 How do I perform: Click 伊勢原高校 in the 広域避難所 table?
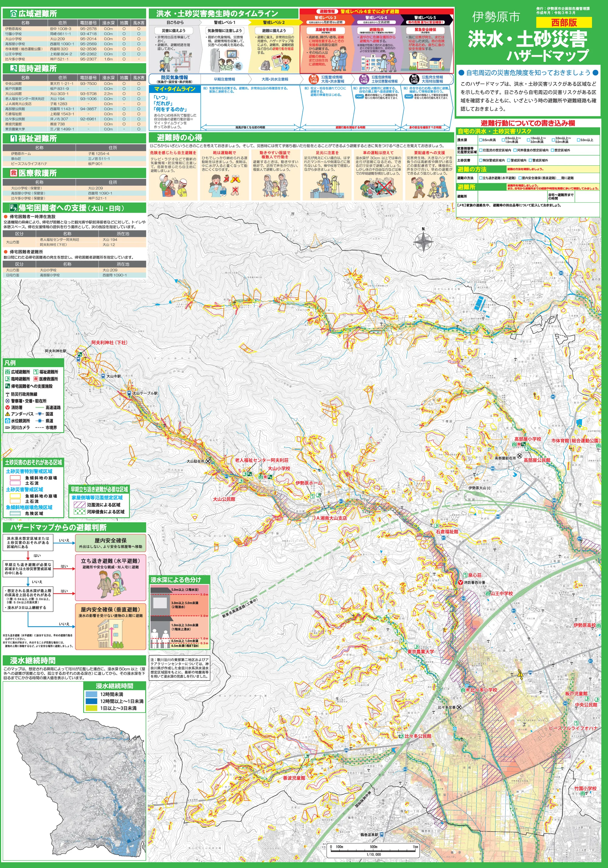[x=14, y=29]
